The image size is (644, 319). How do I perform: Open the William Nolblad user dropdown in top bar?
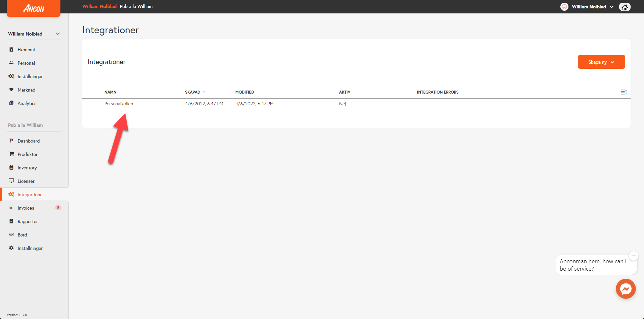[x=593, y=7]
